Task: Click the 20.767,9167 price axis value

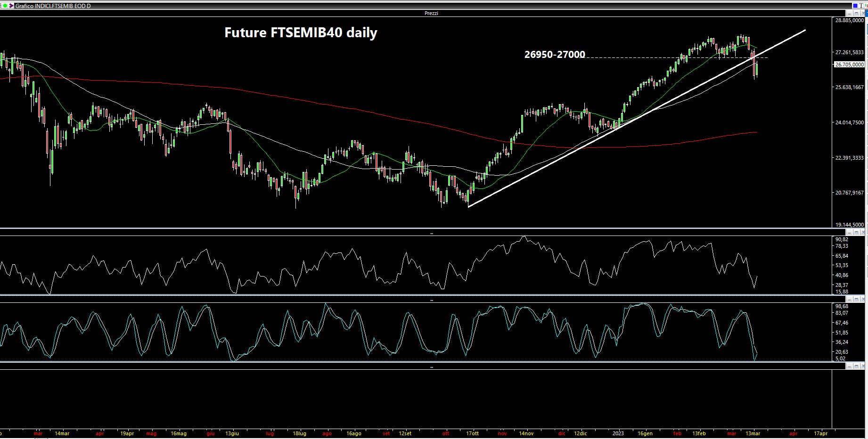Action: coord(850,193)
